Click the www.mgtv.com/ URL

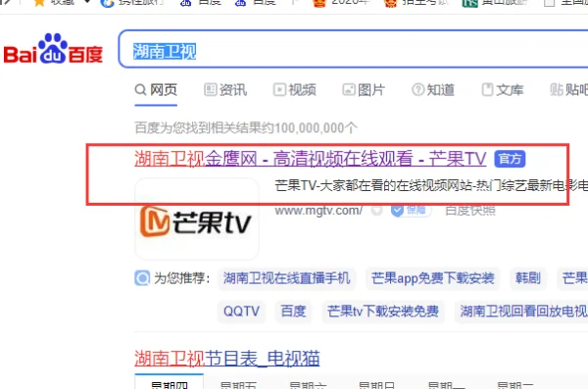[318, 211]
